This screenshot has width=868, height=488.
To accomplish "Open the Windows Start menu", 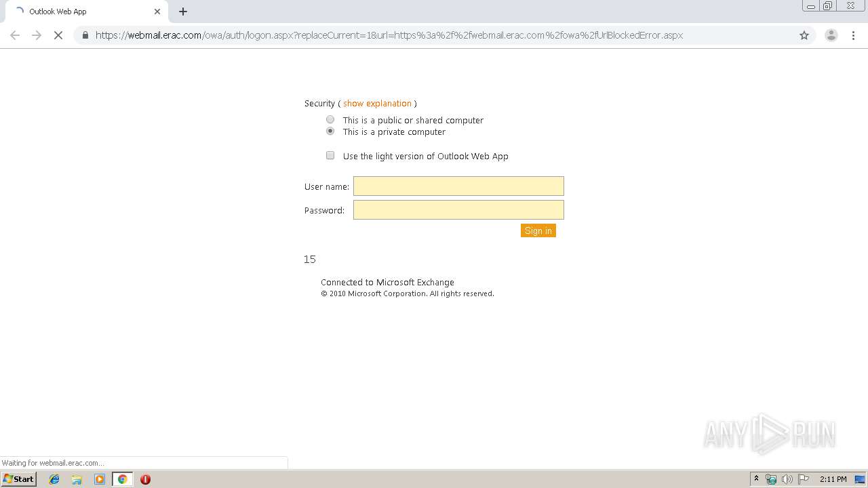I will click(18, 479).
